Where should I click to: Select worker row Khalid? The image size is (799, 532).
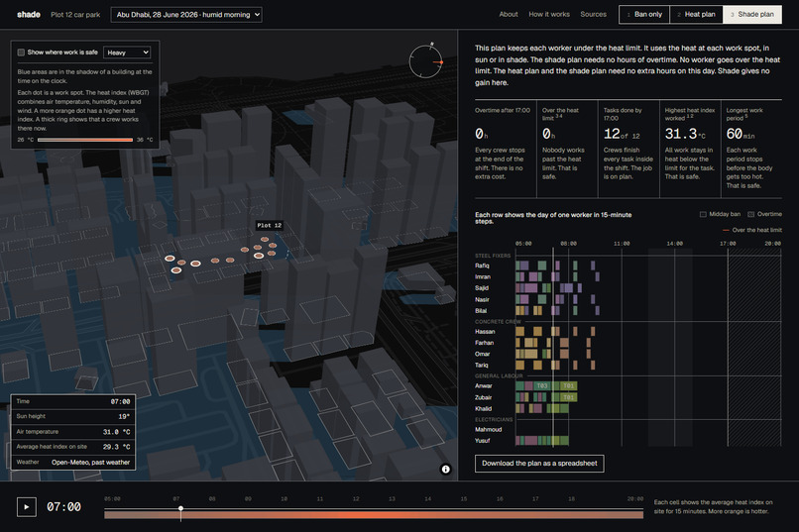pyautogui.click(x=628, y=409)
